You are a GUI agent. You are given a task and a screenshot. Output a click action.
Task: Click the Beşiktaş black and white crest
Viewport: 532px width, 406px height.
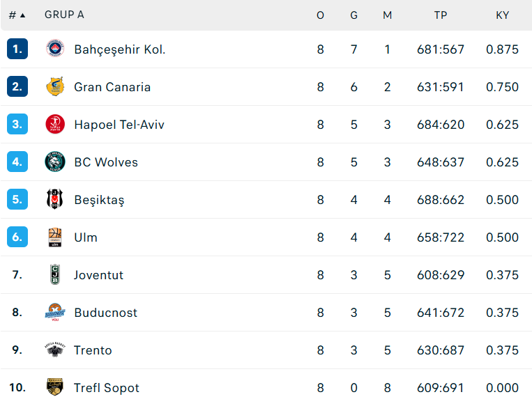click(55, 199)
